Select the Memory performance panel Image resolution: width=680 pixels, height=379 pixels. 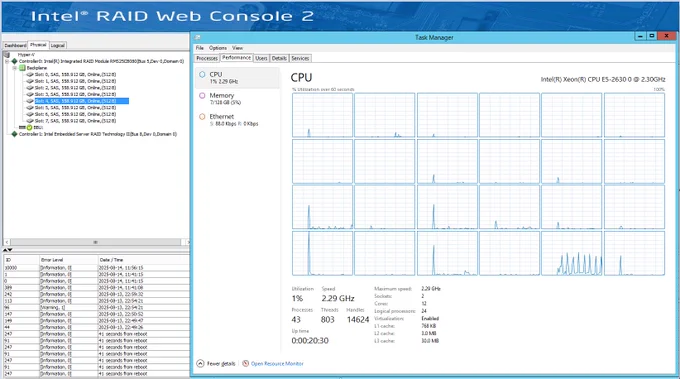point(237,98)
